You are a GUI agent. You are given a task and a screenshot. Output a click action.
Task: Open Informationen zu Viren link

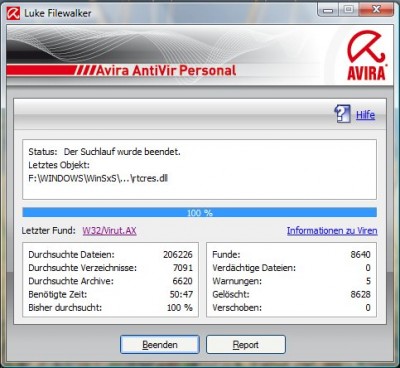coord(332,231)
